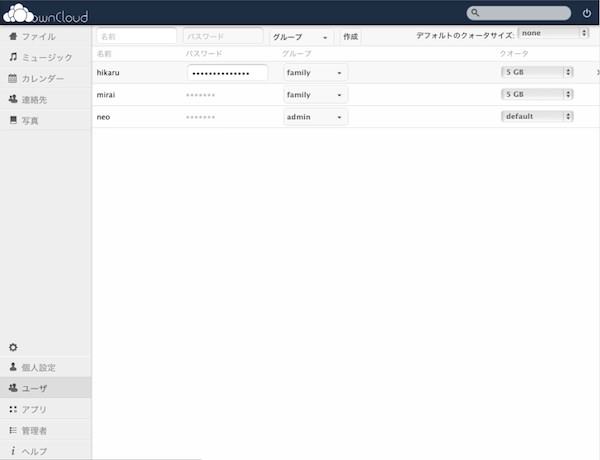Open the new user グループ dropdown
The width and height of the screenshot is (600, 460).
[x=300, y=37]
